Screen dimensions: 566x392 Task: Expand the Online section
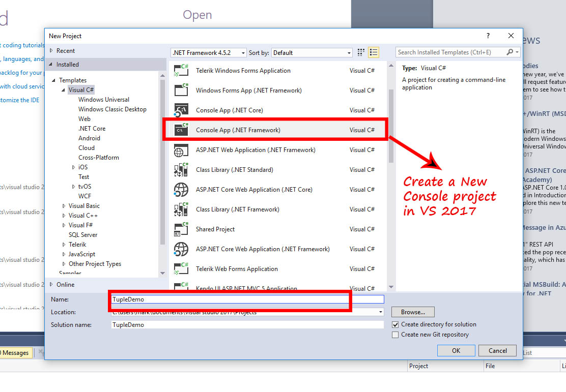tap(51, 285)
